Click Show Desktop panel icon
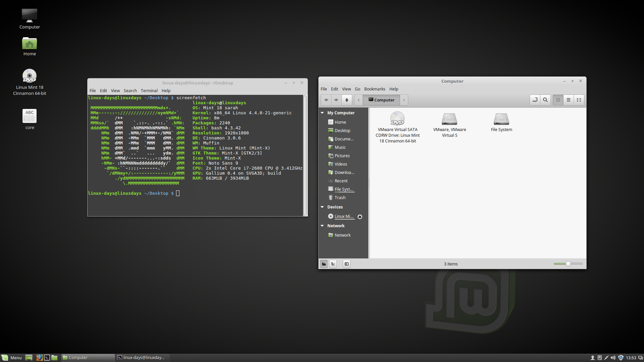Viewport: 644px width, 362px height. [29, 358]
